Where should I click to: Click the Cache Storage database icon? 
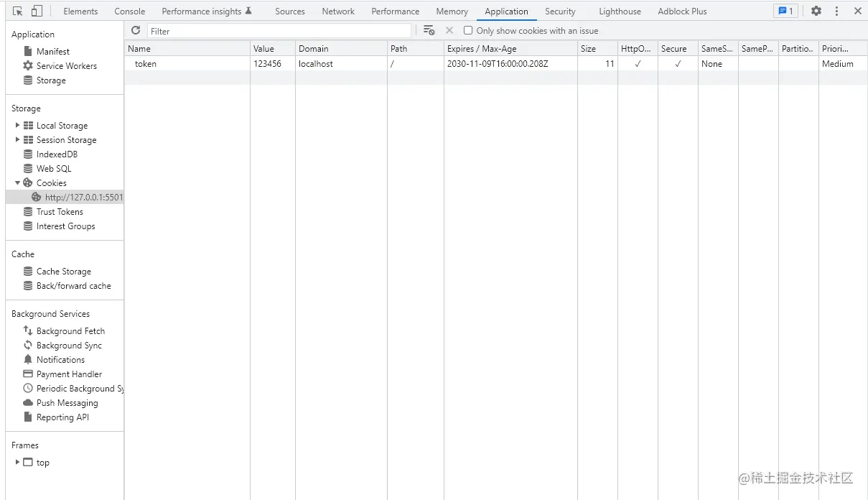tap(28, 271)
